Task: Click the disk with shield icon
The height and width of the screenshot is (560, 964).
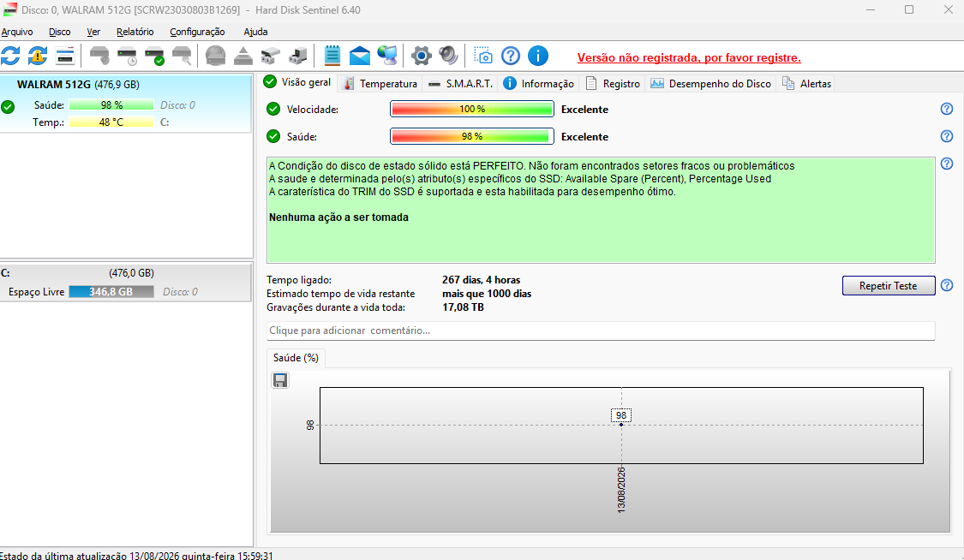Action: coord(99,56)
